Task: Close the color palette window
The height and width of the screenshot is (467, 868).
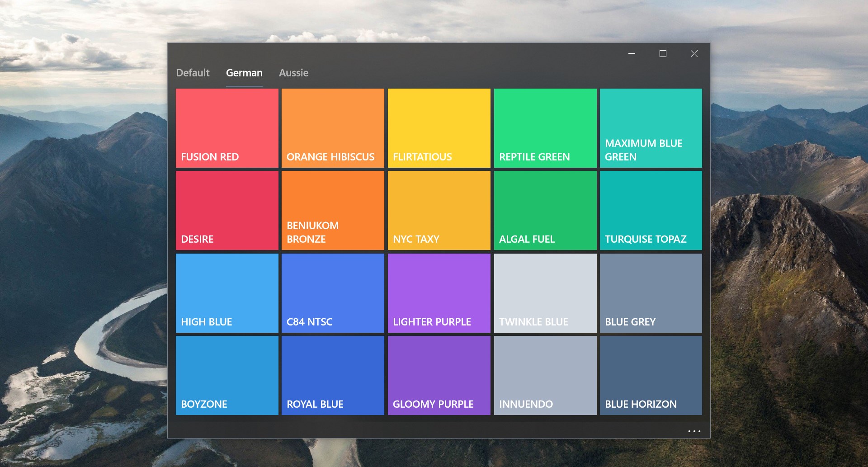Action: tap(694, 54)
